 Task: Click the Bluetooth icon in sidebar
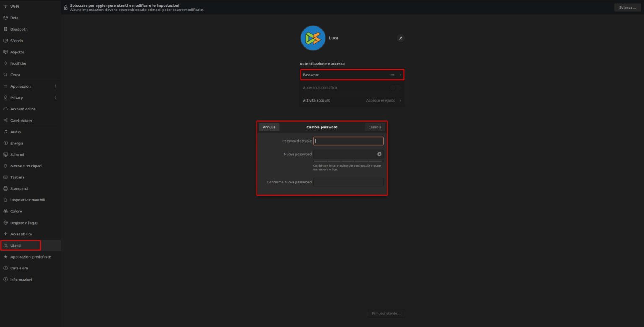tap(5, 29)
